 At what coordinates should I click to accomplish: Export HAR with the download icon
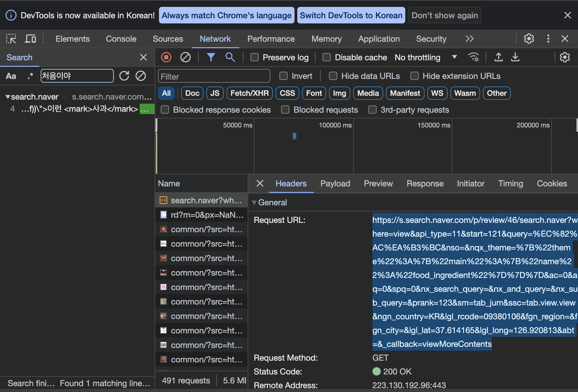tap(515, 57)
